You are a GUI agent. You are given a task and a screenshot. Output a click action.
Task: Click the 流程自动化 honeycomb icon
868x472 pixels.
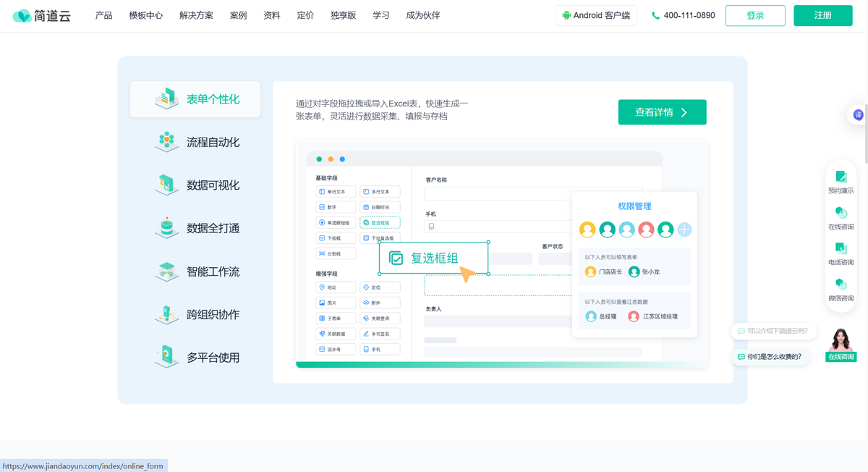[x=166, y=141]
